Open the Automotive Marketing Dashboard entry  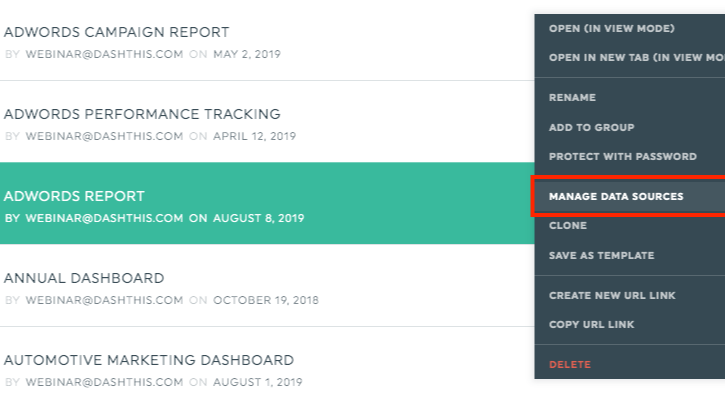149,360
